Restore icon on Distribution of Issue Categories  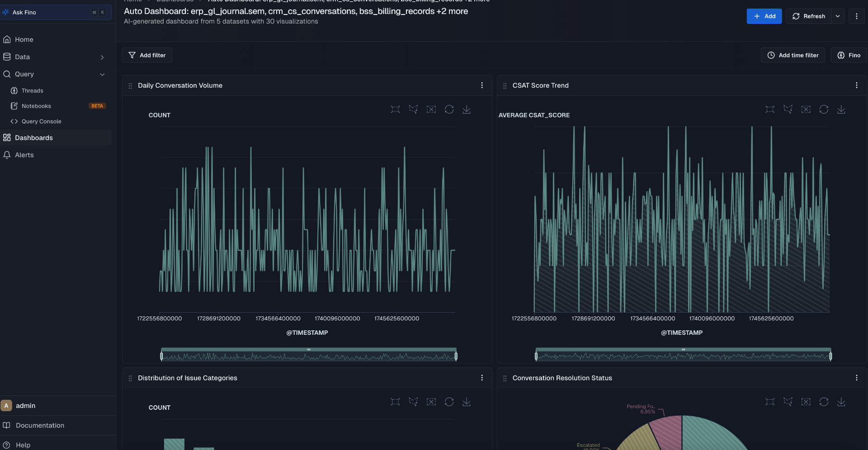click(x=449, y=402)
